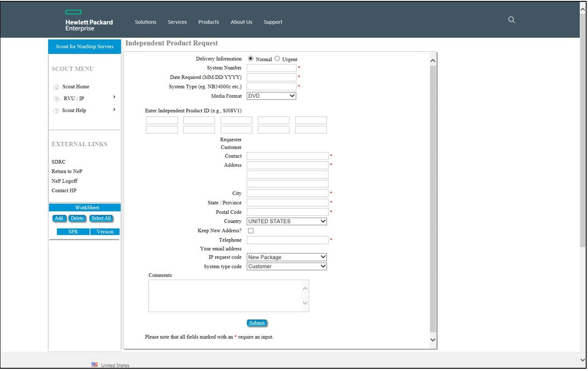Select the Normal delivery radio button

(x=251, y=59)
